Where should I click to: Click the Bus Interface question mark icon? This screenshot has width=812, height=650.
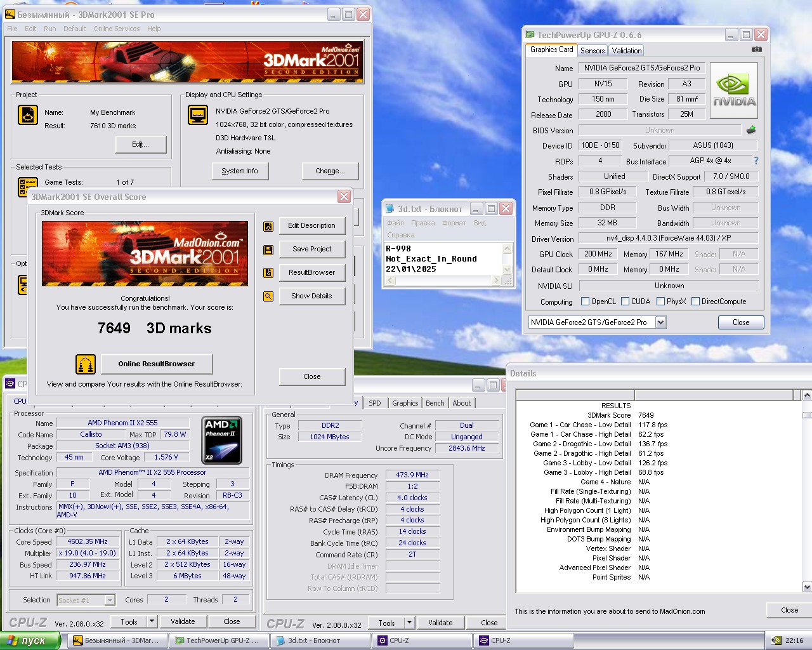point(756,161)
